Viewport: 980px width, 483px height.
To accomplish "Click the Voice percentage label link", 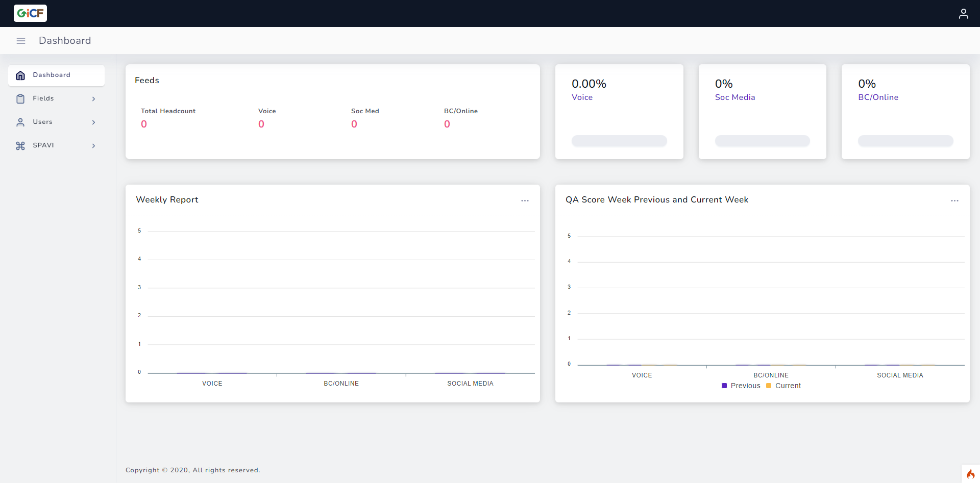I will coord(582,97).
